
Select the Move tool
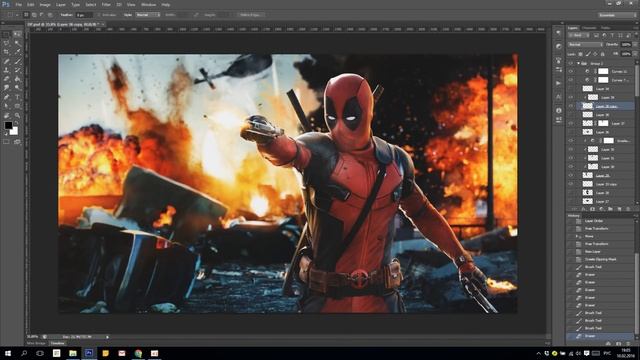pos(17,34)
